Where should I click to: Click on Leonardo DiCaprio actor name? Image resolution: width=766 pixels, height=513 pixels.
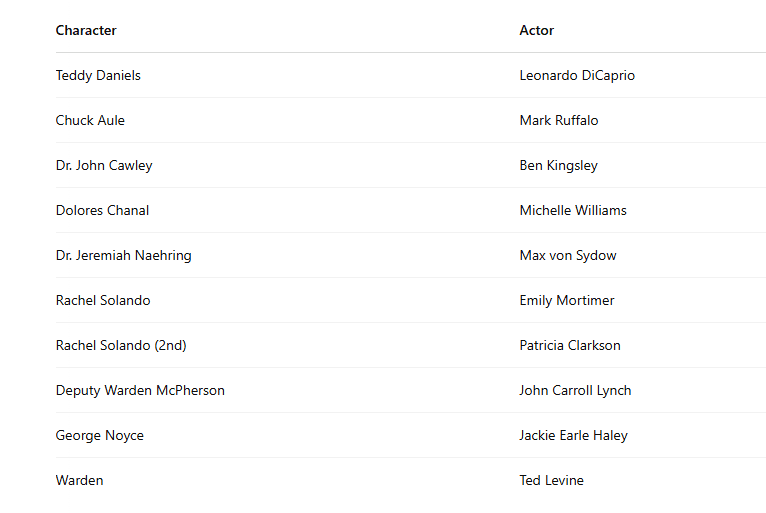click(x=577, y=75)
